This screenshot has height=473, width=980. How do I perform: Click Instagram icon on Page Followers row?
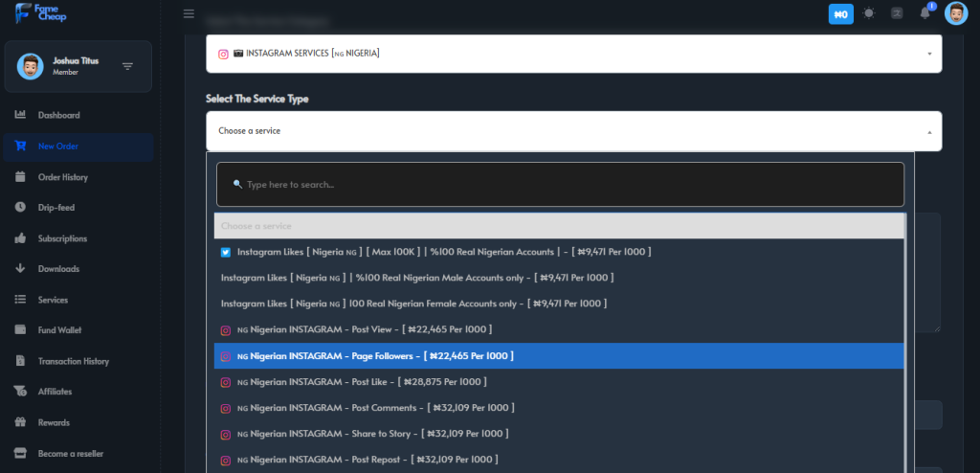point(226,356)
